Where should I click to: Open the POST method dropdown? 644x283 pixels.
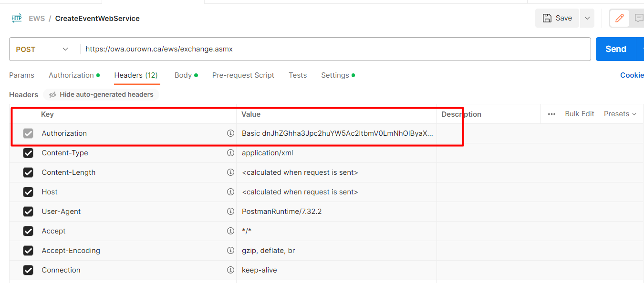42,49
